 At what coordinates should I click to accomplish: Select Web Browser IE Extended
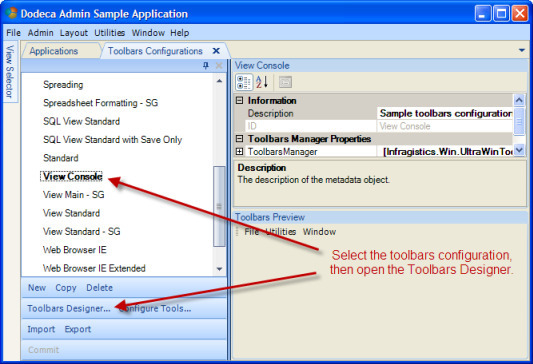coord(94,268)
